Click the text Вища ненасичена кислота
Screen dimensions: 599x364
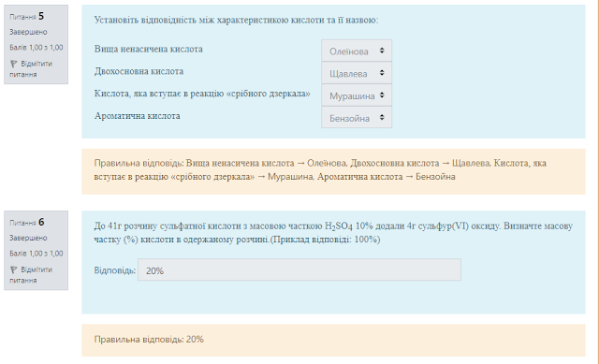pyautogui.click(x=149, y=49)
